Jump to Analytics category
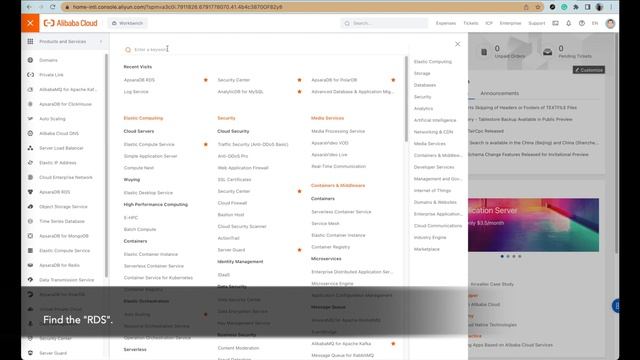The width and height of the screenshot is (640, 360). 423,109
